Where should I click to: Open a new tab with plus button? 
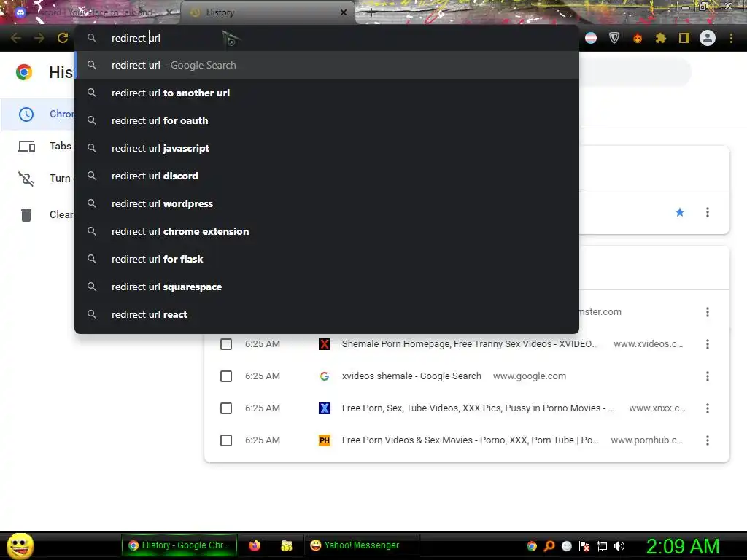click(x=371, y=12)
